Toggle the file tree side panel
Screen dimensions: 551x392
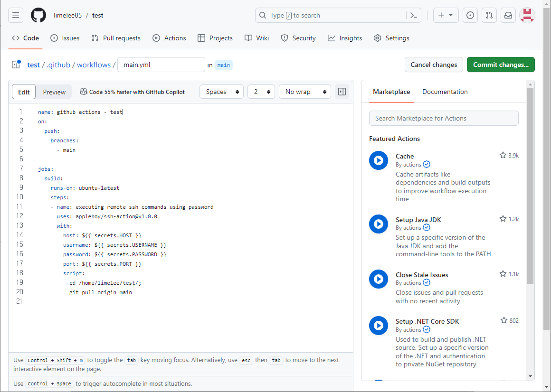(x=16, y=64)
